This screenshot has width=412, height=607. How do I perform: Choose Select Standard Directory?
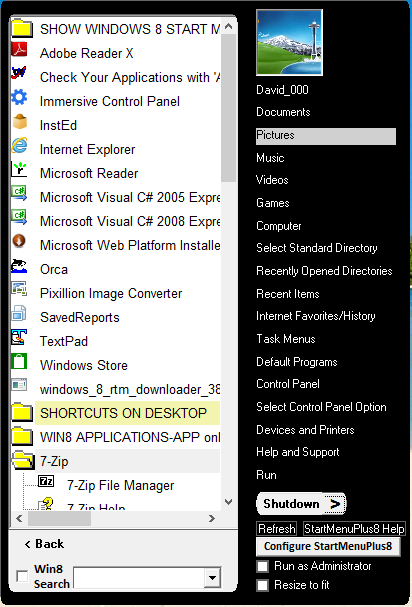pyautogui.click(x=317, y=248)
